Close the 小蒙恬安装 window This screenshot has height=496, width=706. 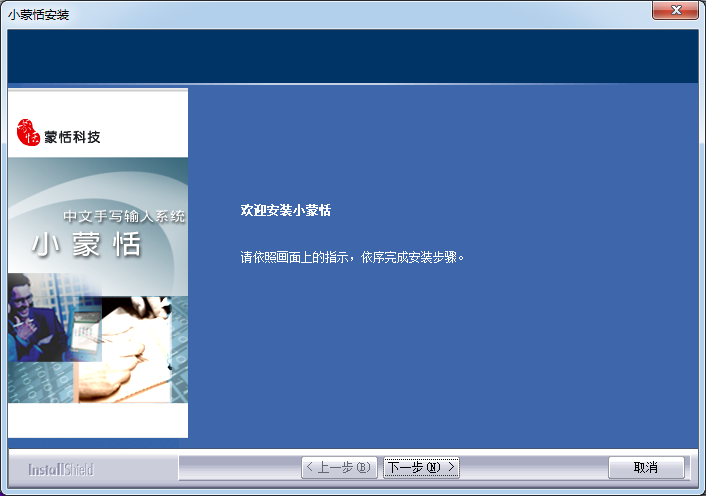click(675, 10)
